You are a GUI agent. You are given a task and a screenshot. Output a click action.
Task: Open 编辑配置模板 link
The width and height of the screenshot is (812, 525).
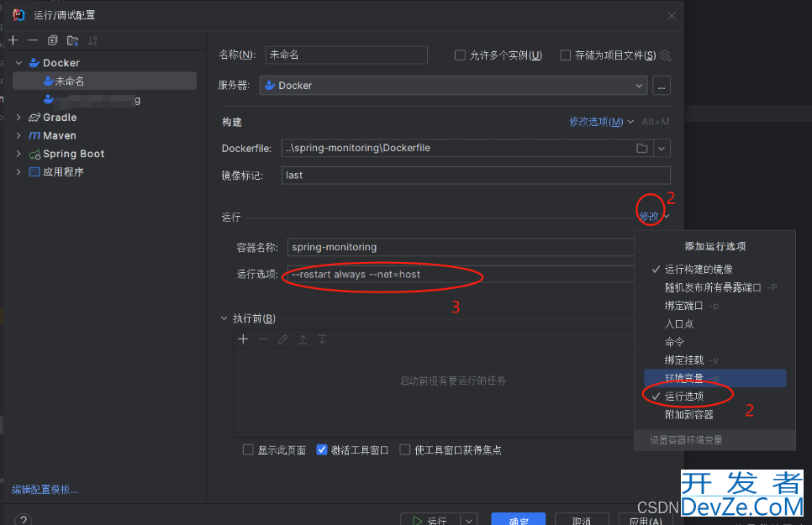coord(45,490)
